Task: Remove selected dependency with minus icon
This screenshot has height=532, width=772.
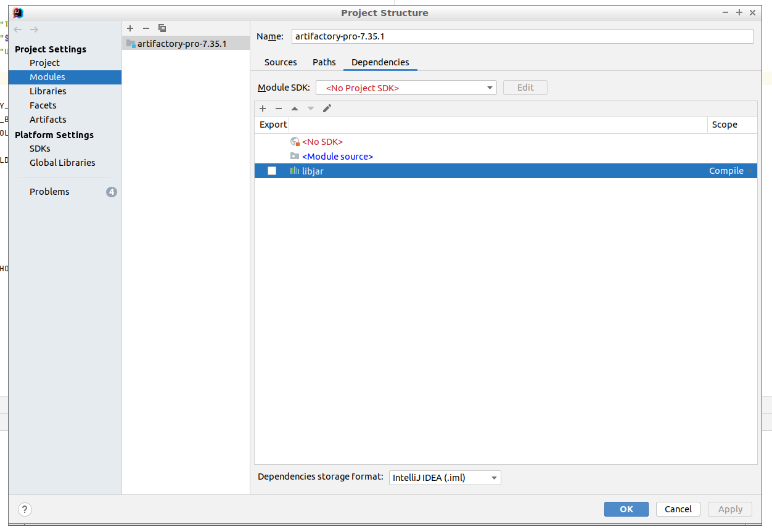Action: tap(279, 108)
